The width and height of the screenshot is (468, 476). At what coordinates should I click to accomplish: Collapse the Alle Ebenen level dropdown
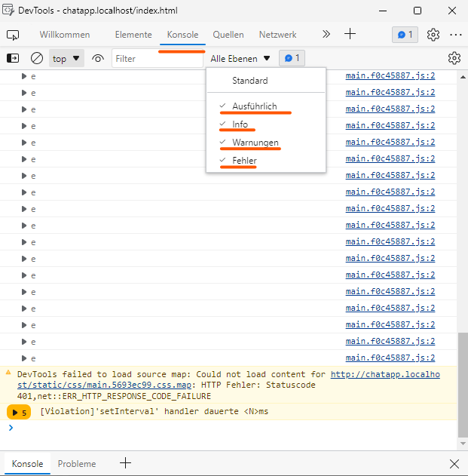240,58
